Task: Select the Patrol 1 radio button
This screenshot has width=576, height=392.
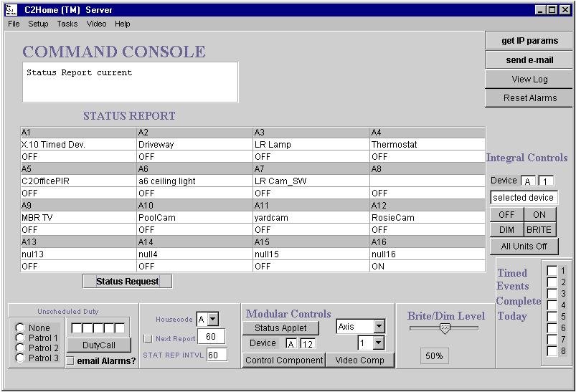Action: pos(21,338)
